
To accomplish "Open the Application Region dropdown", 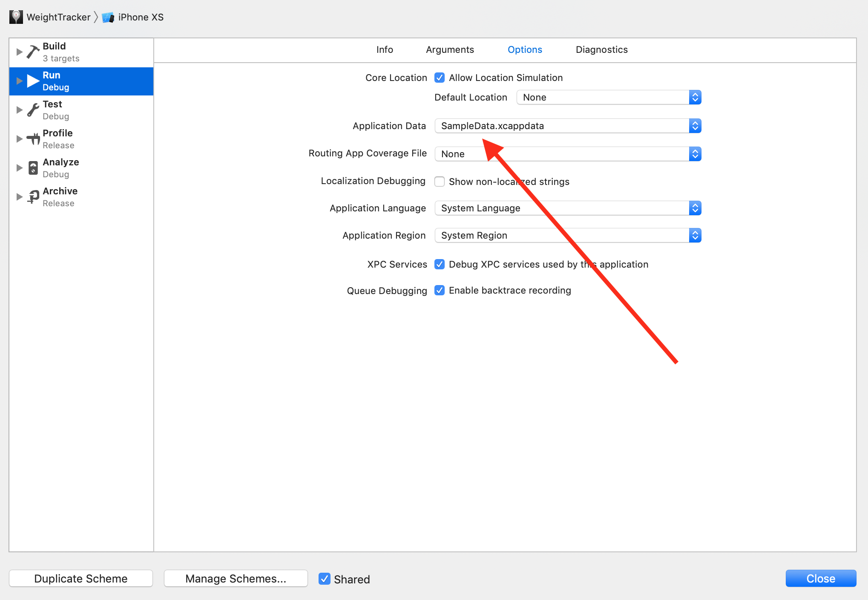I will pos(568,235).
